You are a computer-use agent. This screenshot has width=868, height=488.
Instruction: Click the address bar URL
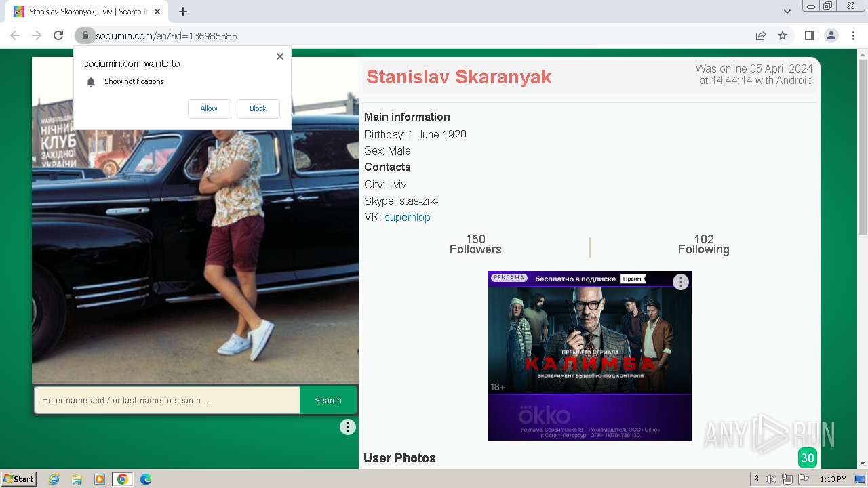click(166, 36)
